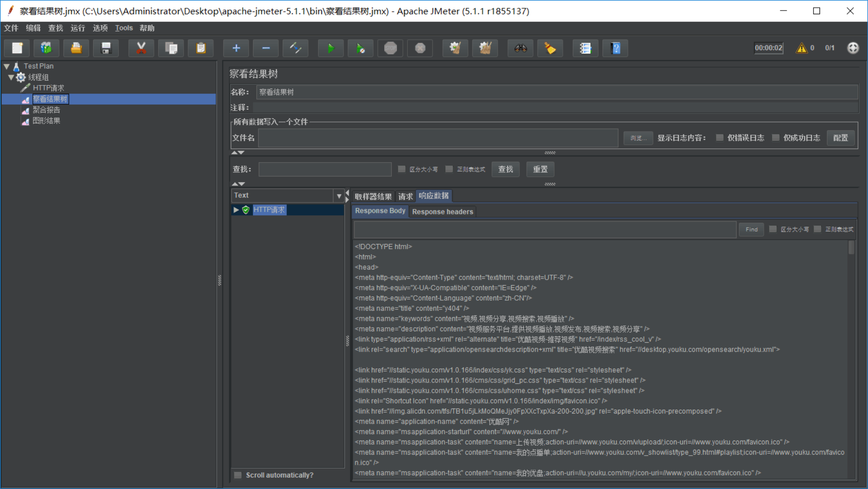This screenshot has height=489, width=868.
Task: Click the Test Plan flask icon
Action: point(16,66)
